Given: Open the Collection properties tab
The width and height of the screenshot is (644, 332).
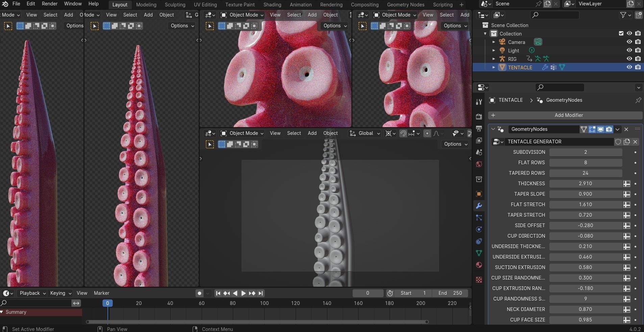Looking at the screenshot, I should click(x=479, y=179).
